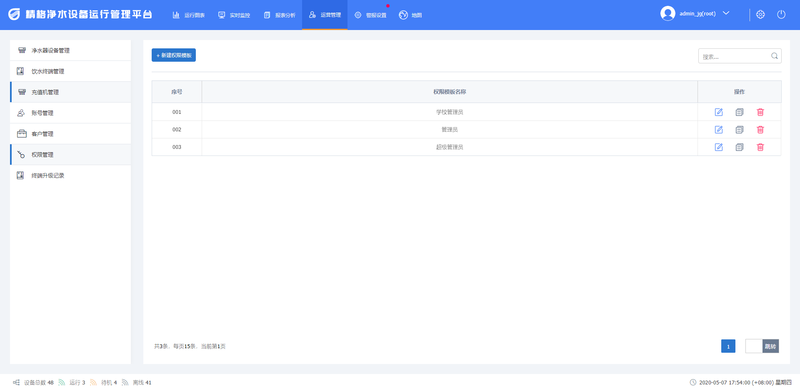Click the power logout icon

point(781,15)
